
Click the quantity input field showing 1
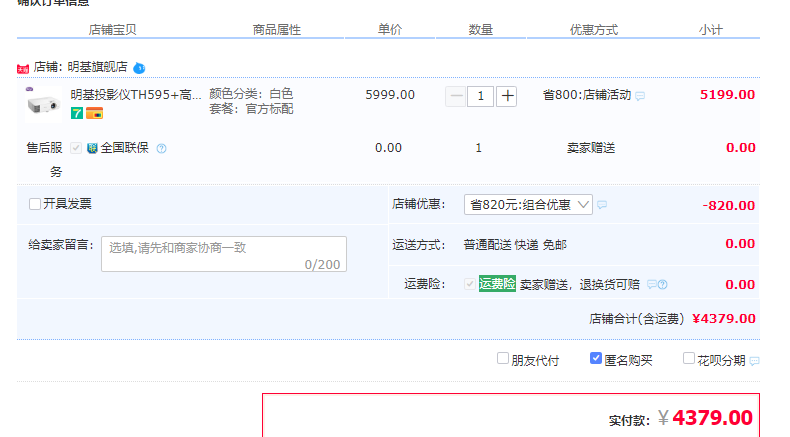point(480,96)
